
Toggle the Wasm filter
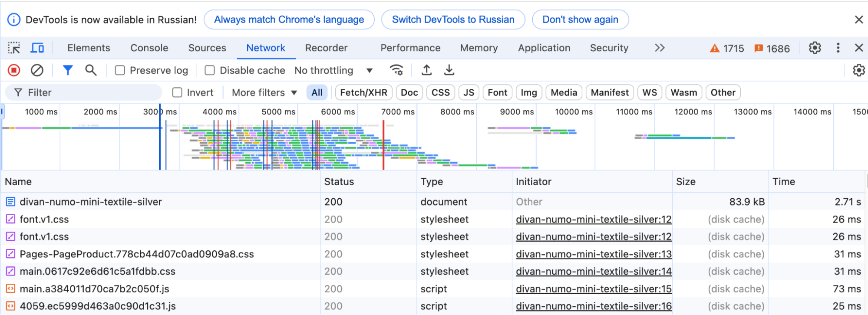(683, 92)
